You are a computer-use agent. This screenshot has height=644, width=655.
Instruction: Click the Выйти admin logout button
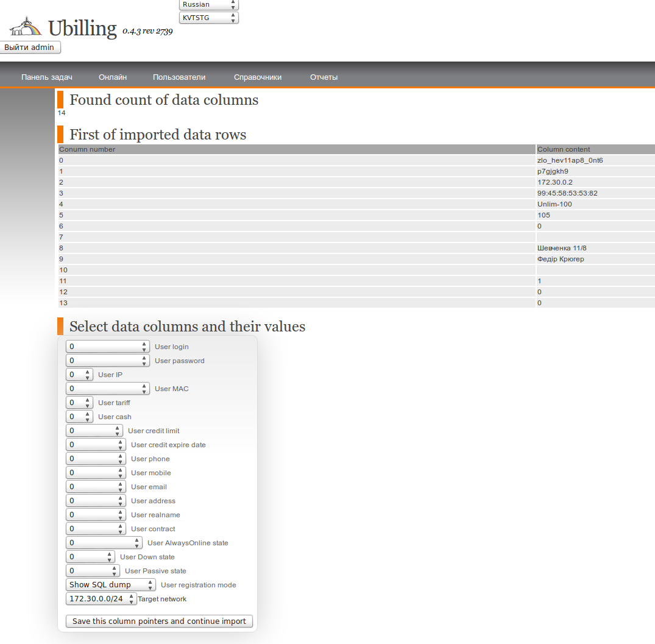click(30, 48)
